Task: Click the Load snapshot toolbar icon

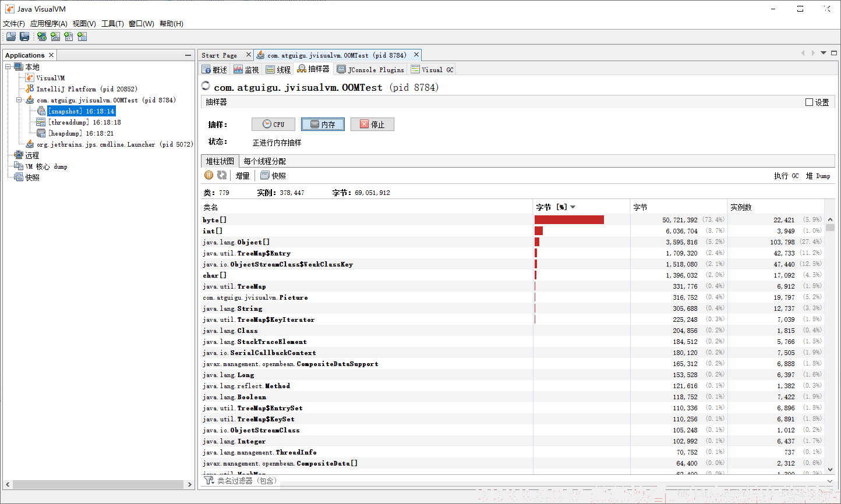Action: [11, 36]
